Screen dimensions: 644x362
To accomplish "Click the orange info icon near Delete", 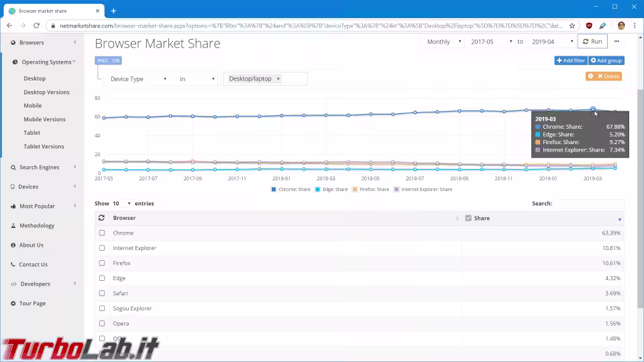I will (x=590, y=76).
